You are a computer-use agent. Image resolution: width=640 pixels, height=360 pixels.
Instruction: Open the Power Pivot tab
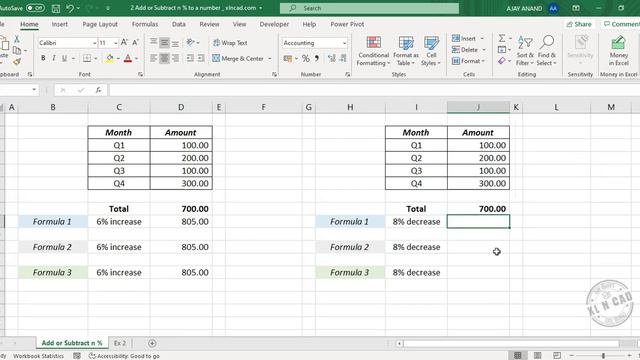click(347, 24)
